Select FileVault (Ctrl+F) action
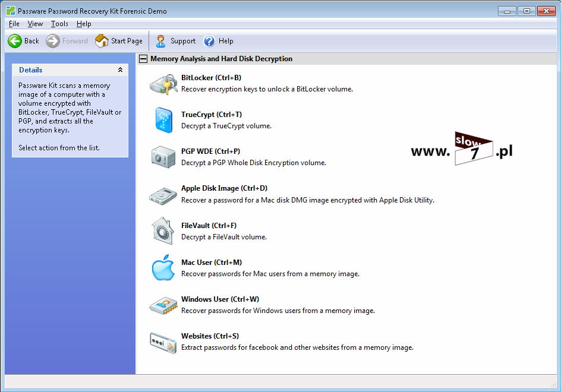This screenshot has width=561, height=392. [x=209, y=225]
